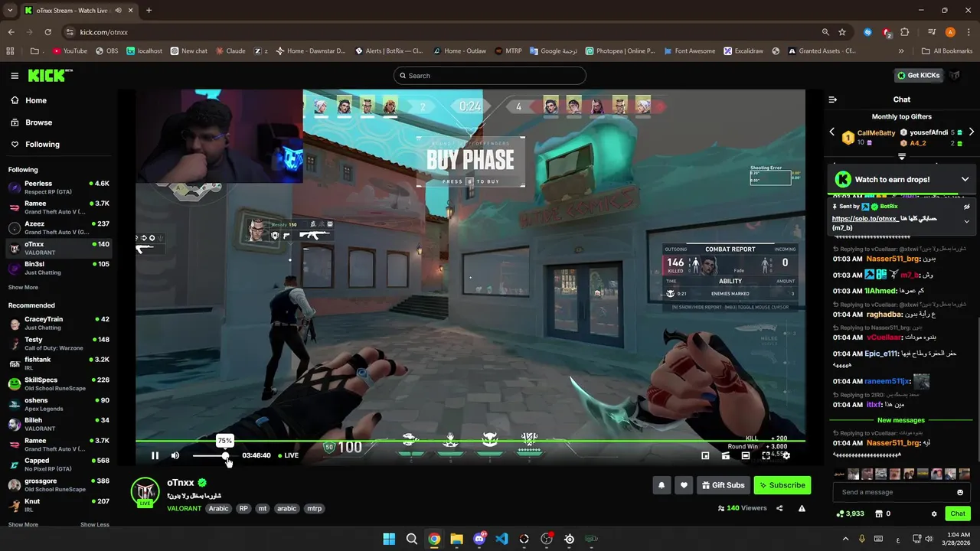Select the mtrp tag under stream title
This screenshot has width=980, height=551.
314,508
